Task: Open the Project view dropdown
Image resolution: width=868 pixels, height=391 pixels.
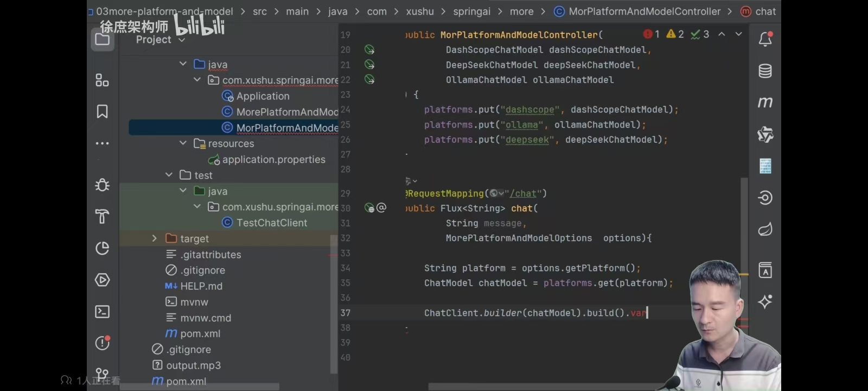Action: point(160,40)
